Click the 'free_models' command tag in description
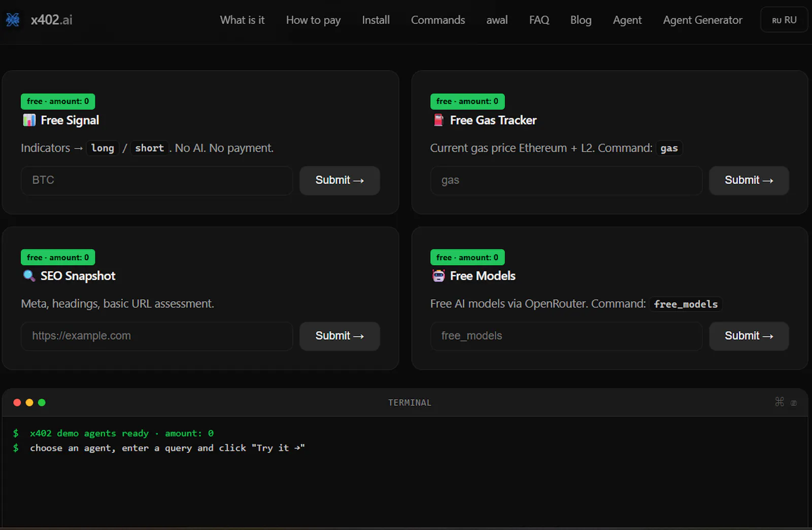The height and width of the screenshot is (530, 812). [686, 304]
